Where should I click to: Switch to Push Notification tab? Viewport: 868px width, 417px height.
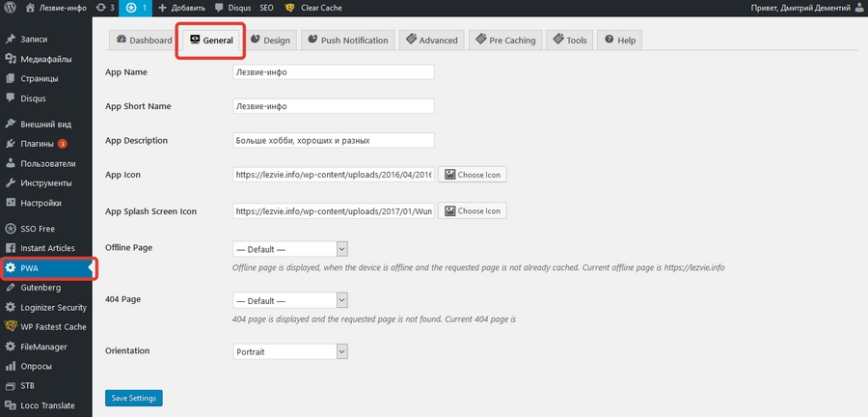coord(347,40)
